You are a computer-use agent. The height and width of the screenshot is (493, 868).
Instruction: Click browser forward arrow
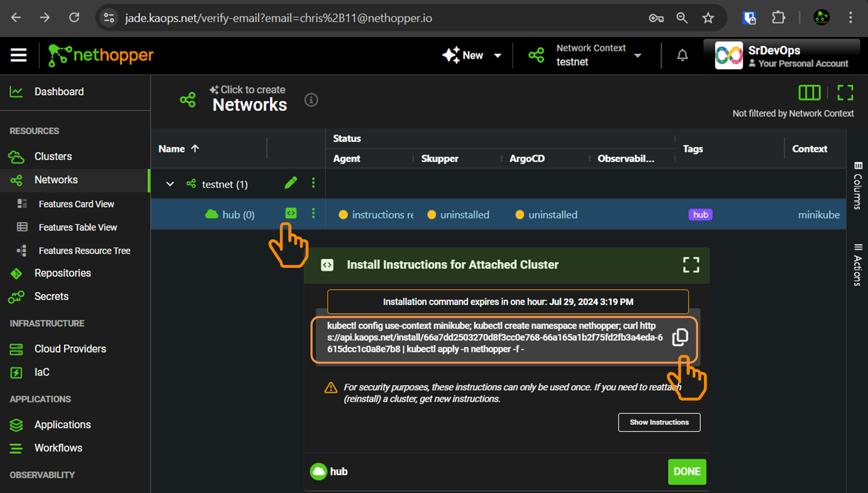[x=45, y=18]
